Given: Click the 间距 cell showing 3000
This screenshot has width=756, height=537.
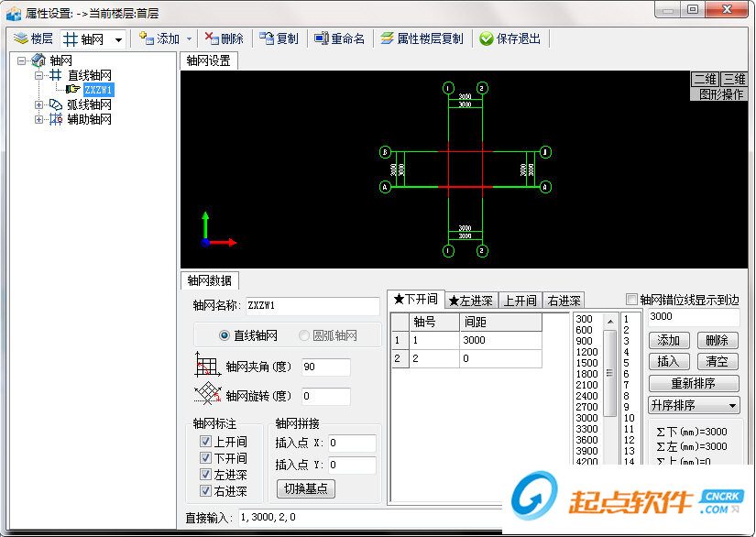Looking at the screenshot, I should click(x=500, y=340).
